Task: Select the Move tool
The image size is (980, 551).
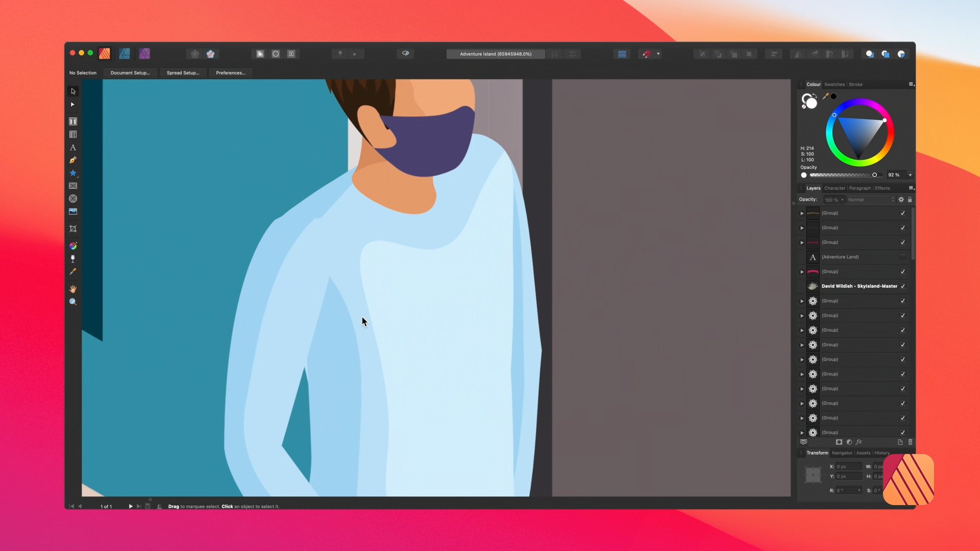Action: click(x=73, y=91)
